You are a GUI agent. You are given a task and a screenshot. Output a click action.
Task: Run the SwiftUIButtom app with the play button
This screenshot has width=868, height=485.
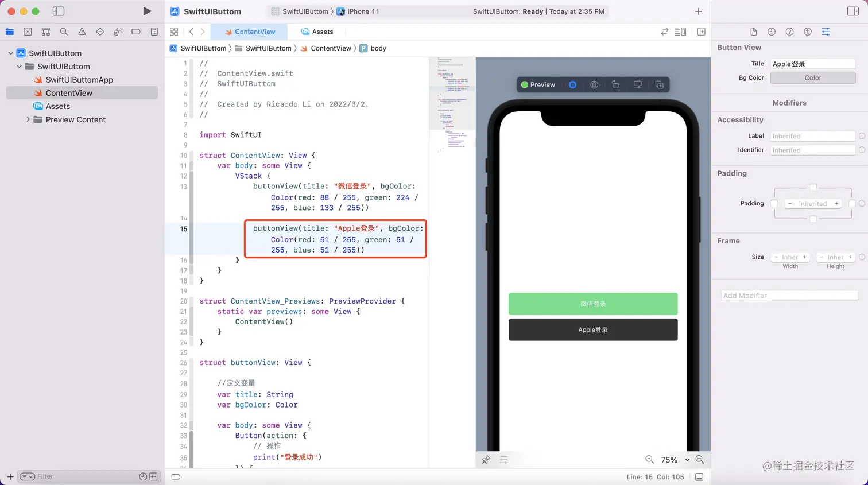coord(147,10)
